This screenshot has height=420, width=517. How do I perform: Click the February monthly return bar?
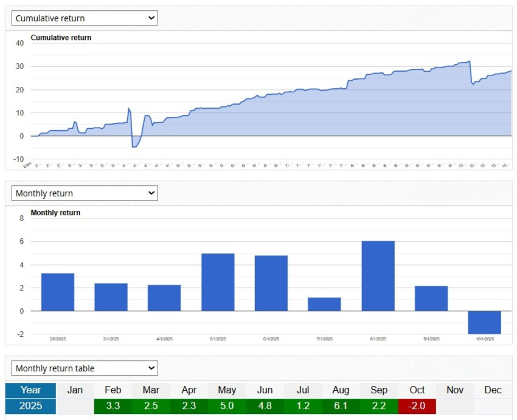58,292
